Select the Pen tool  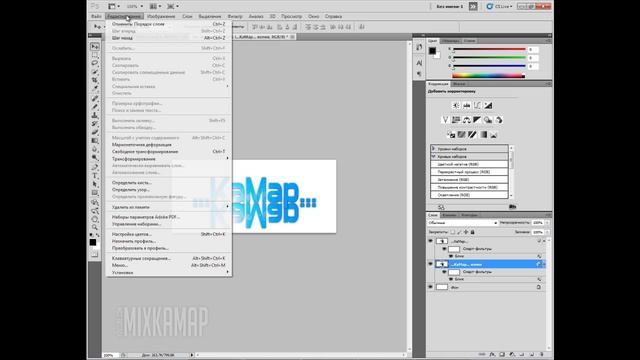pos(95,167)
